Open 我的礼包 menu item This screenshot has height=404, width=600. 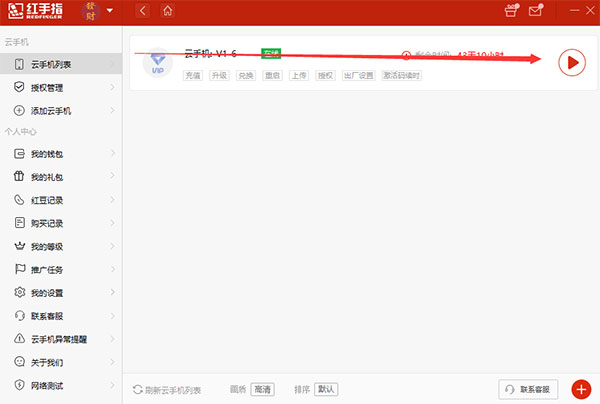pyautogui.click(x=61, y=177)
